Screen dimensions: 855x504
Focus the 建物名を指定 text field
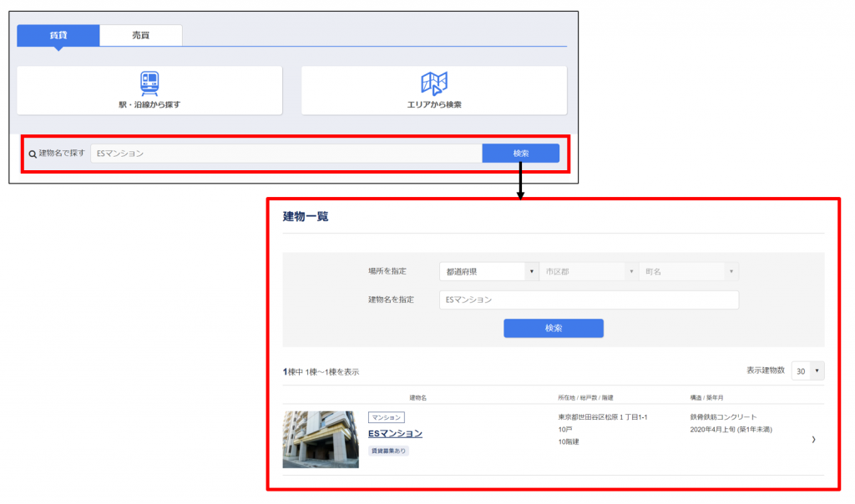589,300
